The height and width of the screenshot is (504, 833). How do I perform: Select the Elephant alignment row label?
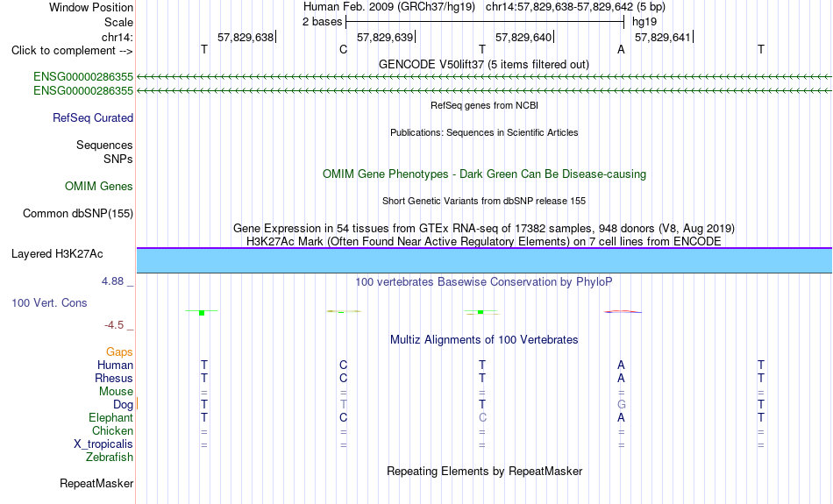[110, 418]
